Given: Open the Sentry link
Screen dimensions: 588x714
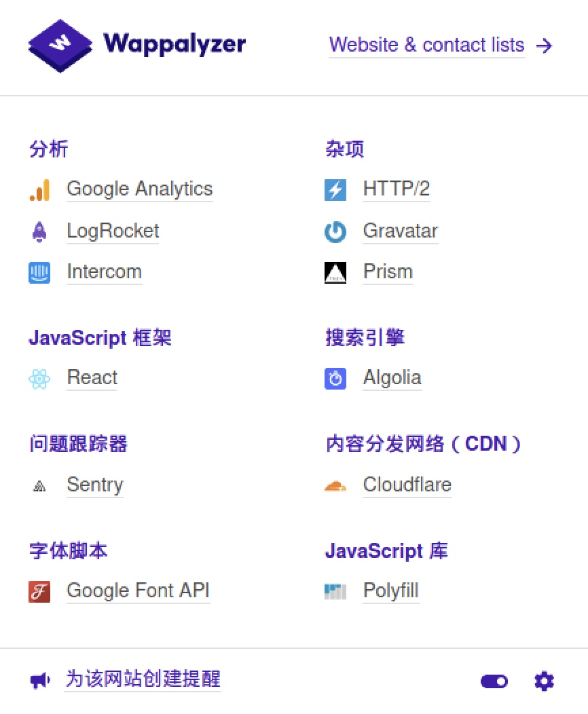Looking at the screenshot, I should tap(95, 485).
